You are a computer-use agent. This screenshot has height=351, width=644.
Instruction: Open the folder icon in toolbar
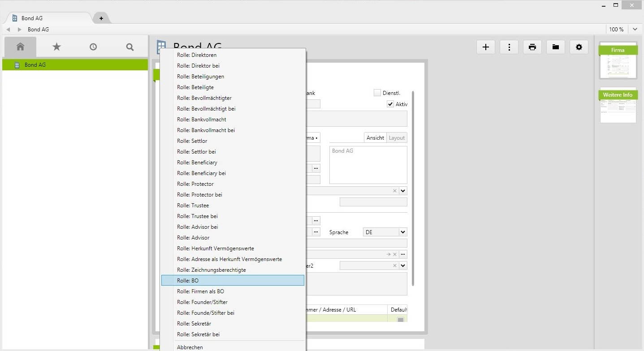556,47
